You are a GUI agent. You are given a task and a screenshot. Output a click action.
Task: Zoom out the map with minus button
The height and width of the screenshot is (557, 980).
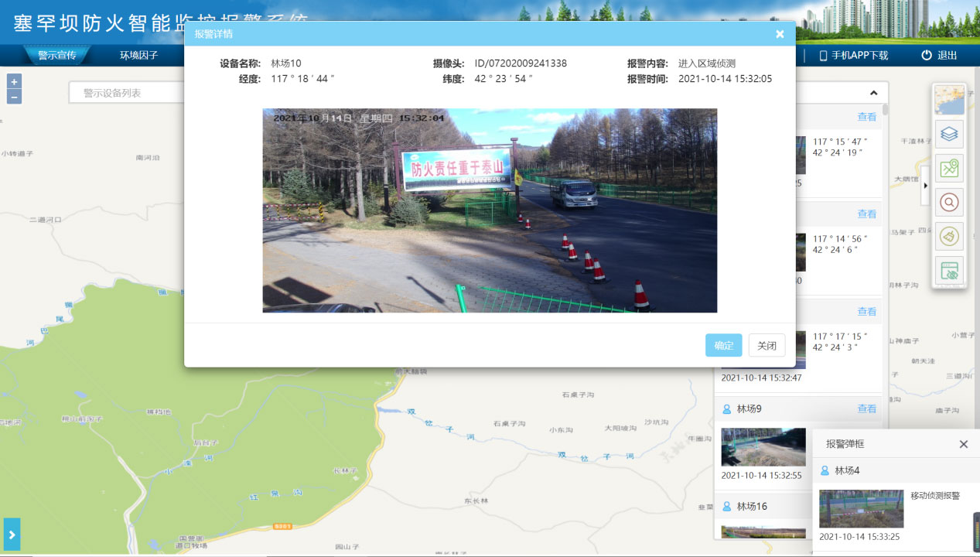14,97
